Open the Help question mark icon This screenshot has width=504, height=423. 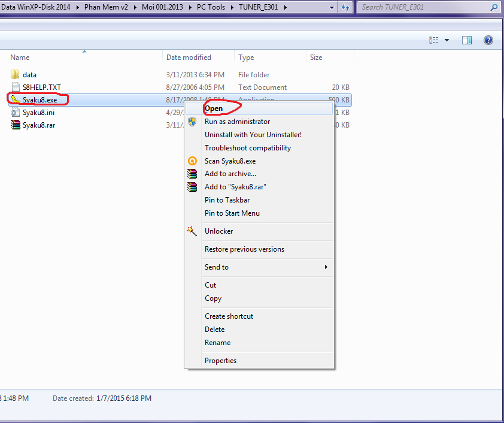(488, 40)
